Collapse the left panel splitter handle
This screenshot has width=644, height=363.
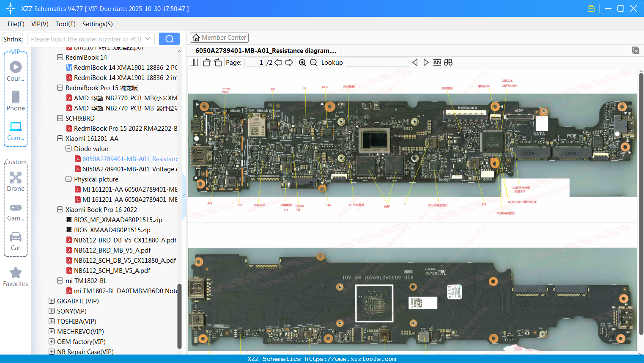[184, 195]
